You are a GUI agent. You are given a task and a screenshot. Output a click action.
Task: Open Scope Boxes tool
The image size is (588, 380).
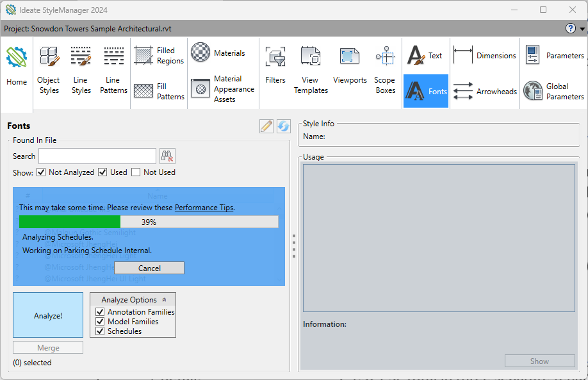pyautogui.click(x=385, y=70)
